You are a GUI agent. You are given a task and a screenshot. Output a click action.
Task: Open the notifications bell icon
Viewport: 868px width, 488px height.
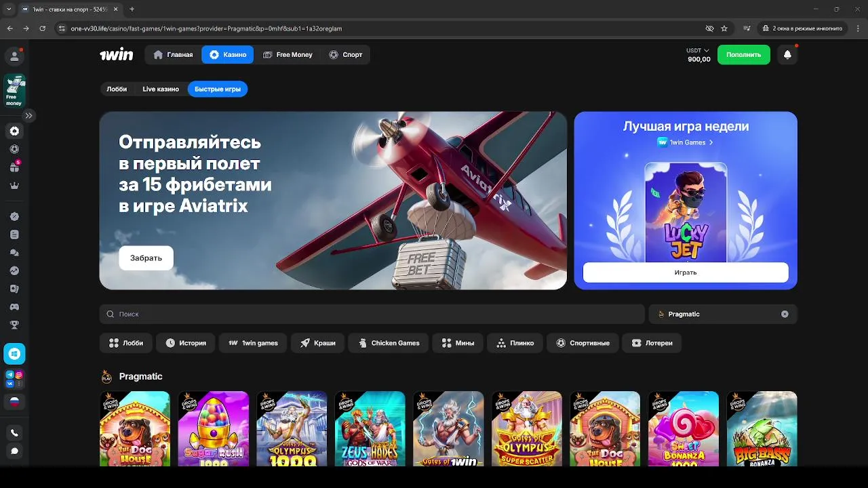(x=787, y=55)
